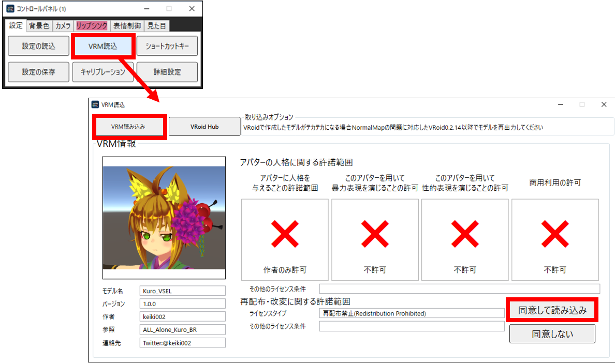Minimize the コントロールパネル window

point(145,9)
